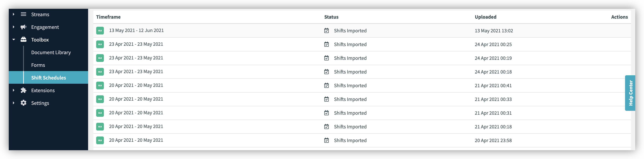The width and height of the screenshot is (644, 159).
Task: Click the calendar icon on the 24 Apr 00:19 row
Action: pyautogui.click(x=326, y=58)
